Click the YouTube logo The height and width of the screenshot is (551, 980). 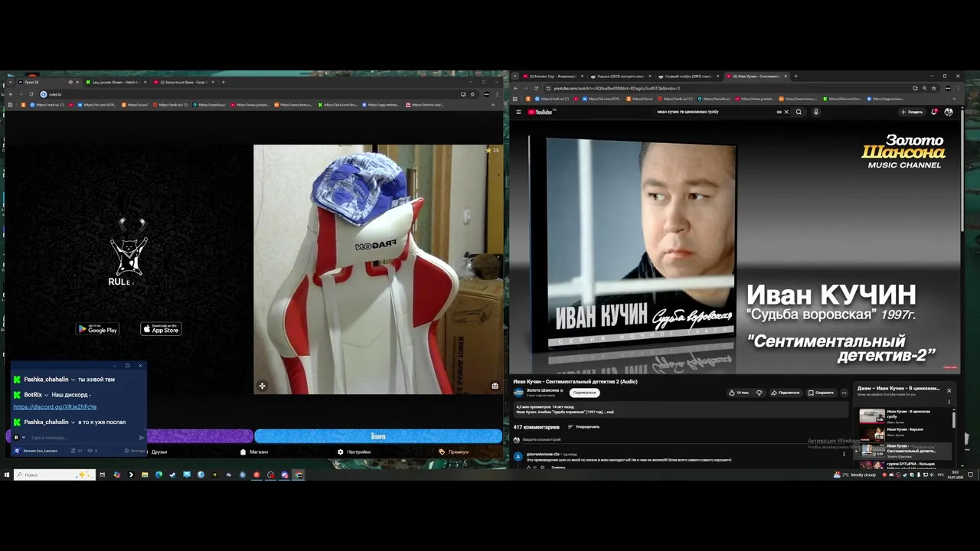tap(541, 112)
